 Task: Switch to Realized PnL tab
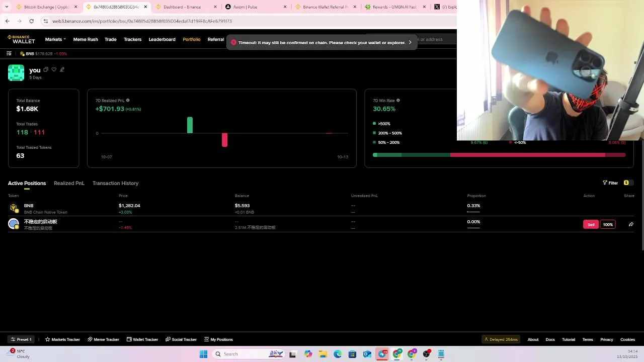coord(69,183)
